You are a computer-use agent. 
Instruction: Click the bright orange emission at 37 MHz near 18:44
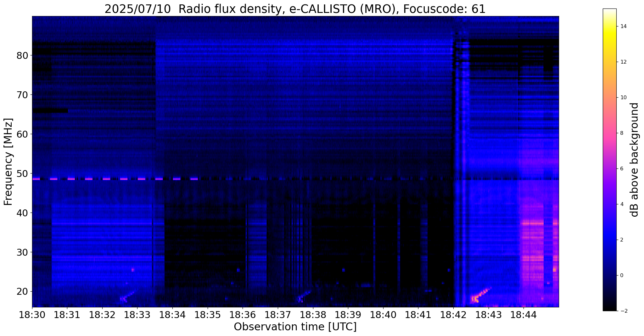pyautogui.click(x=532, y=224)
